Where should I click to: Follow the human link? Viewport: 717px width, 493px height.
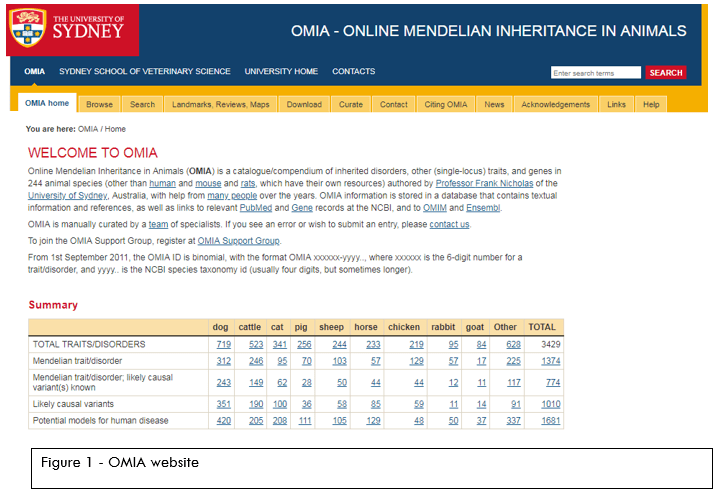[x=162, y=183]
